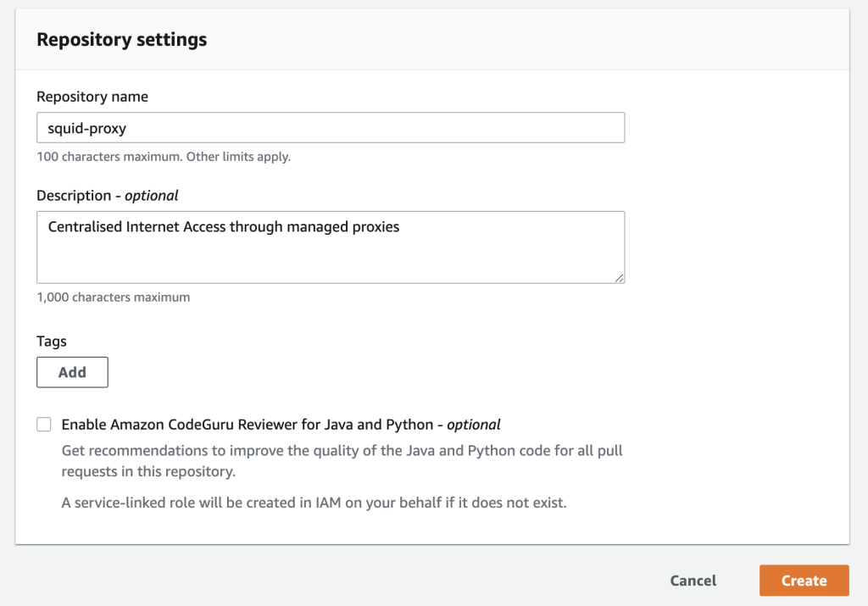This screenshot has width=868, height=606.
Task: Click inside the Repository name field
Action: (331, 127)
